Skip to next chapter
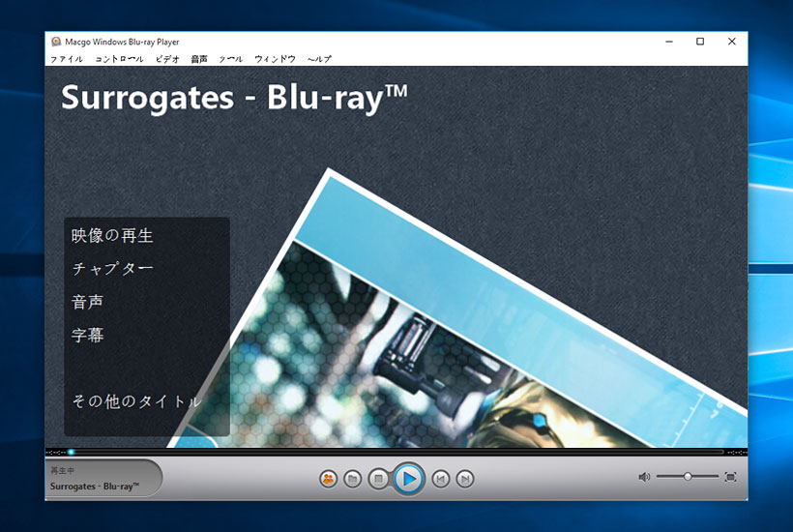This screenshot has width=793, height=532. point(465,478)
